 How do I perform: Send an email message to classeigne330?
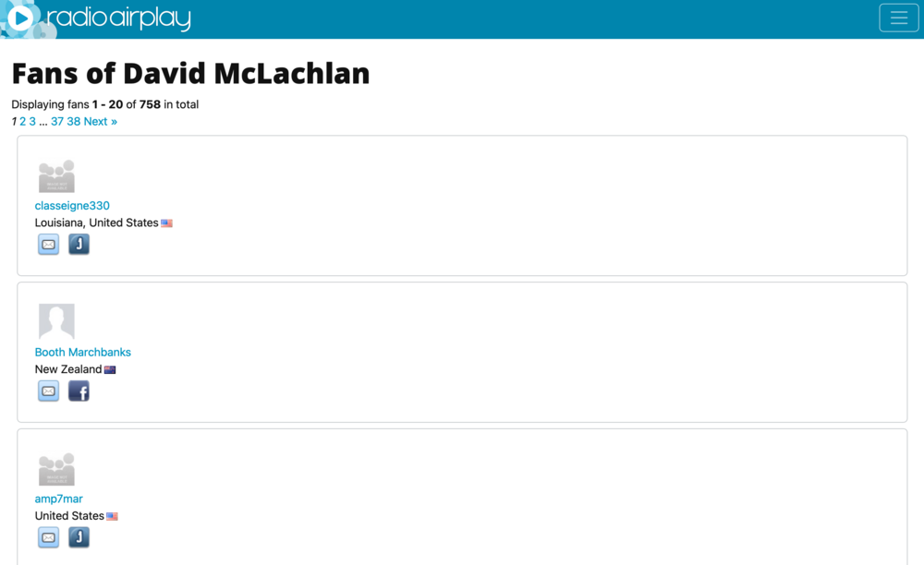[48, 245]
